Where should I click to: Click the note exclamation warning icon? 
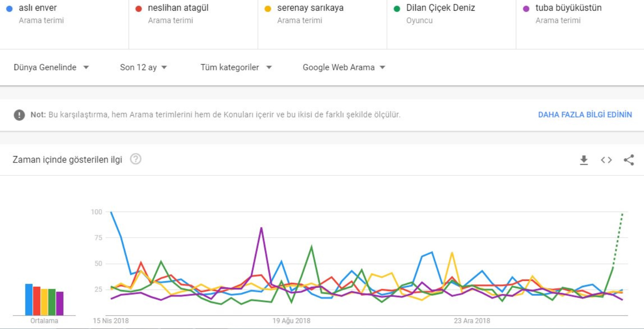click(x=19, y=115)
